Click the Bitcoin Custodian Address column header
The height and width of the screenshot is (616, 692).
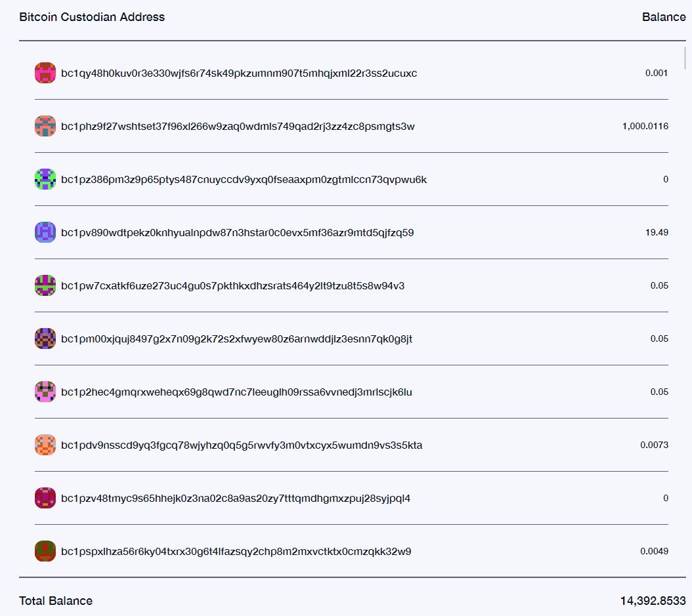92,17
